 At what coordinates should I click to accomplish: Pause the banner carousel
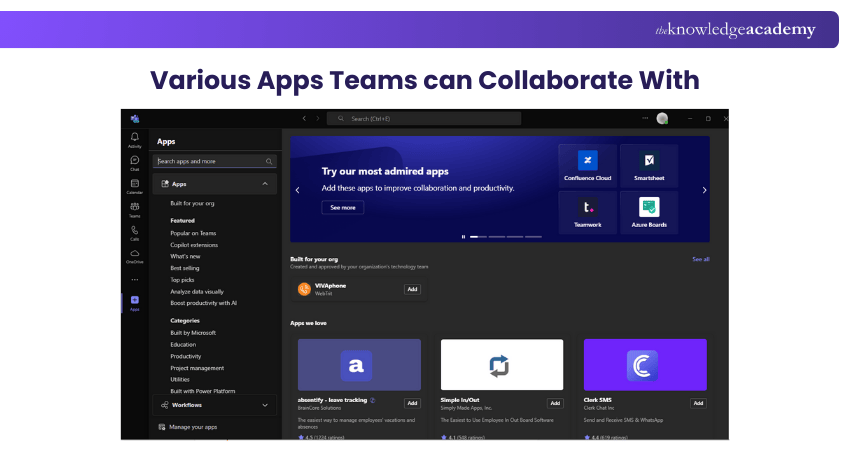463,236
